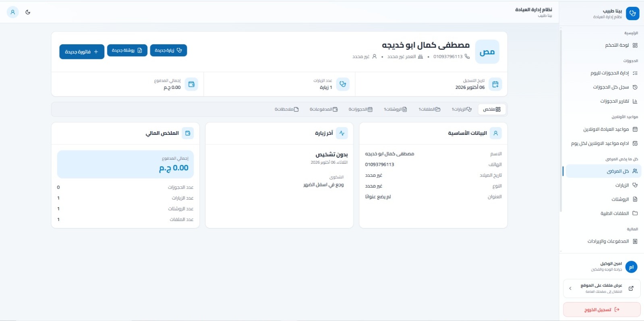The height and width of the screenshot is (321, 644).
Task: Click the آخر زيارة activity icon
Action: click(342, 133)
